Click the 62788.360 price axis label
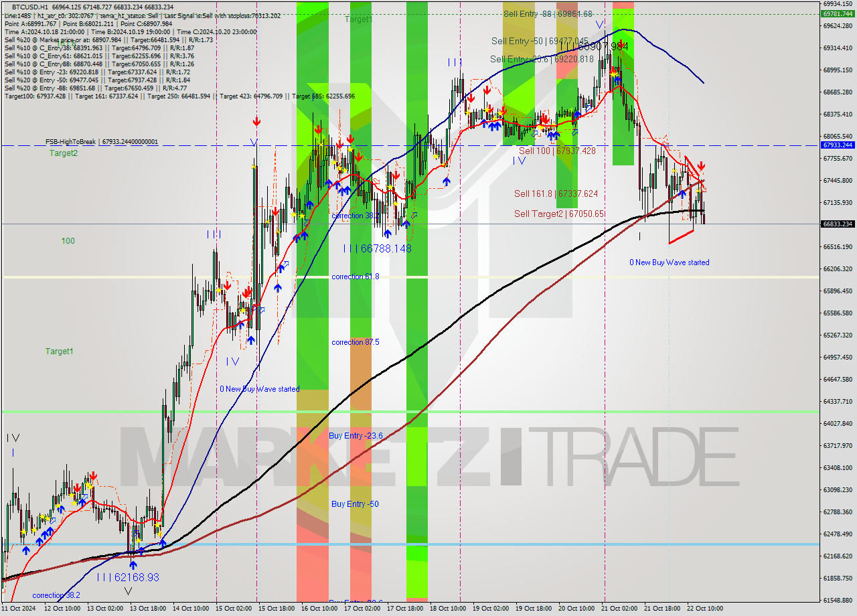The height and width of the screenshot is (616, 857). click(838, 512)
